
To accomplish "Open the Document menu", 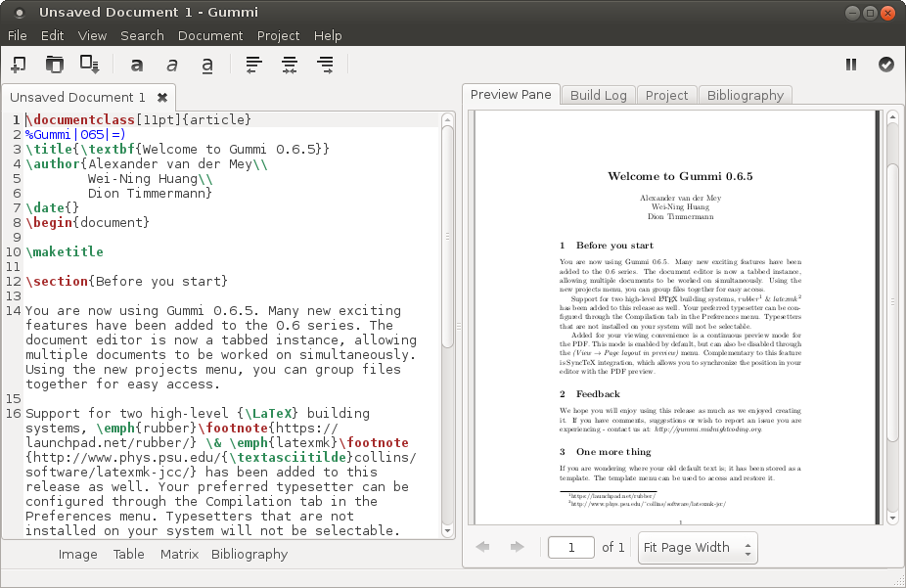I will point(210,36).
